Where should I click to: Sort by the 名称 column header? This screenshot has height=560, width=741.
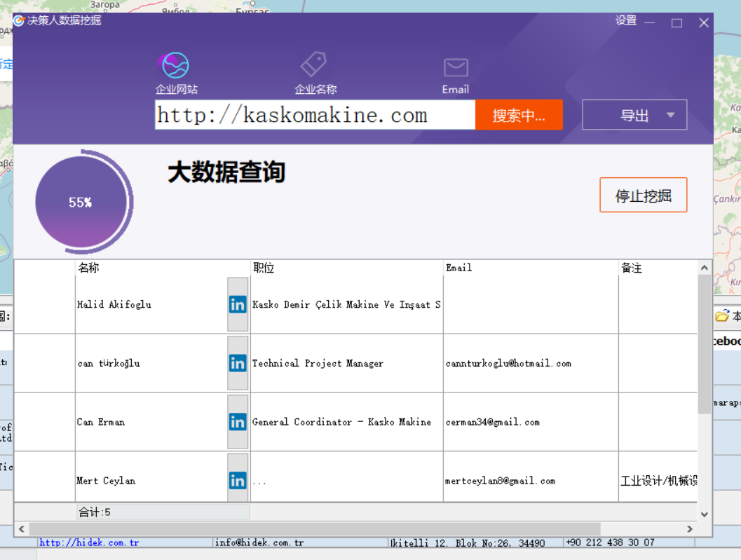pyautogui.click(x=163, y=268)
